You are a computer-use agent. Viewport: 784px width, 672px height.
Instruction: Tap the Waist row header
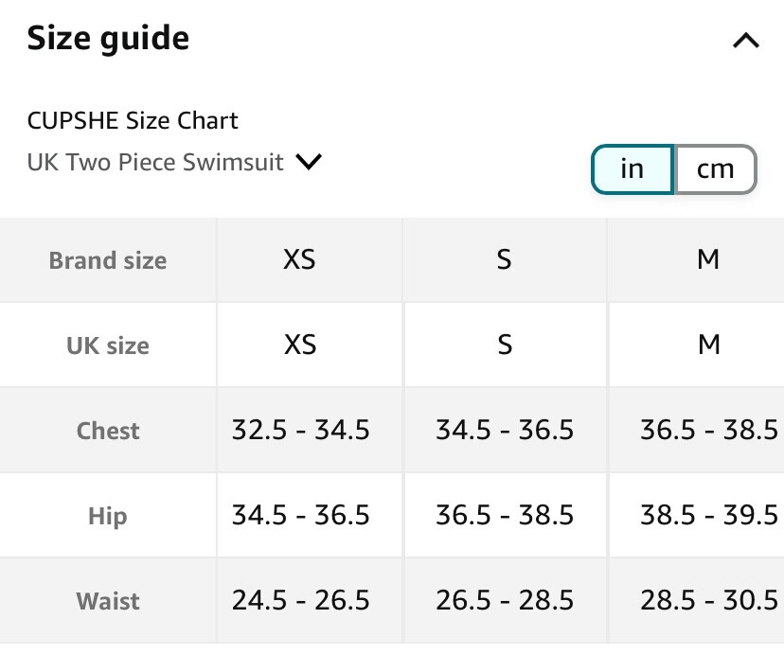108,601
